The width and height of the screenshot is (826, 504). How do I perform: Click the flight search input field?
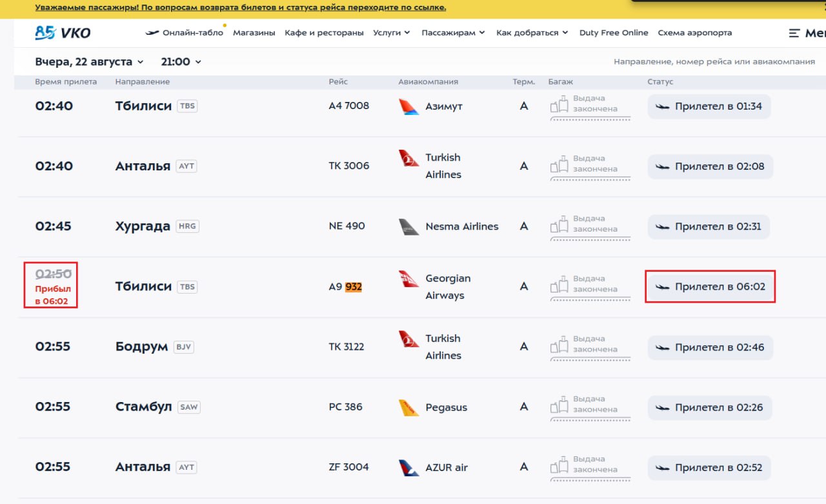[x=714, y=62]
